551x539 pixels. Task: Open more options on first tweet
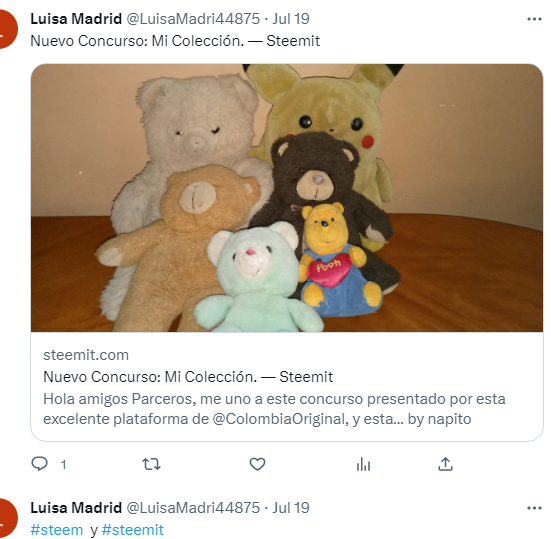click(x=534, y=19)
